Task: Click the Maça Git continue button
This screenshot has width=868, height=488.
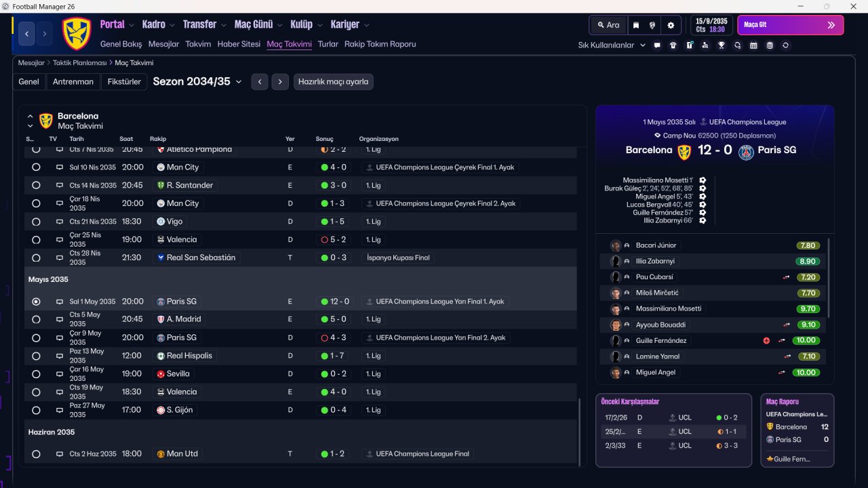Action: 791,25
